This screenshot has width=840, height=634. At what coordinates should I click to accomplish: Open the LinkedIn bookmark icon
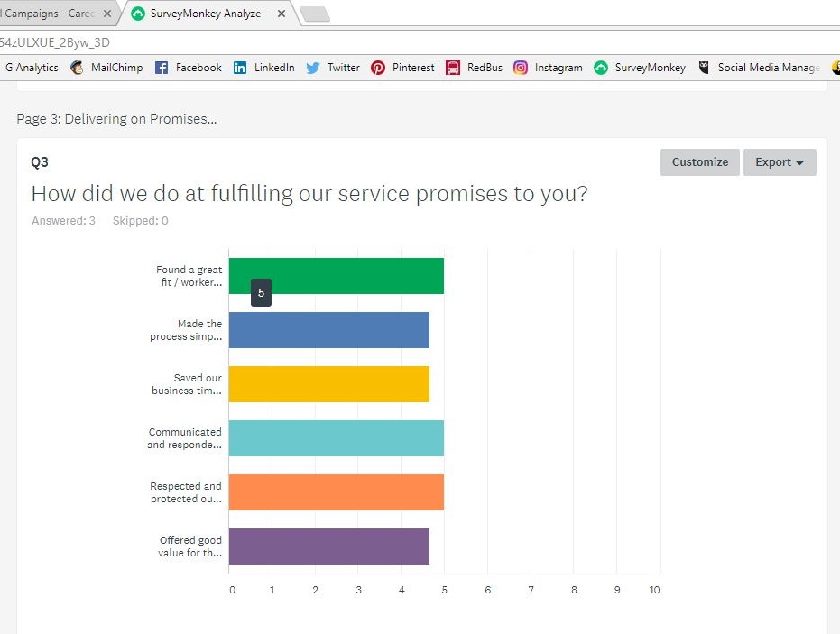coord(240,68)
